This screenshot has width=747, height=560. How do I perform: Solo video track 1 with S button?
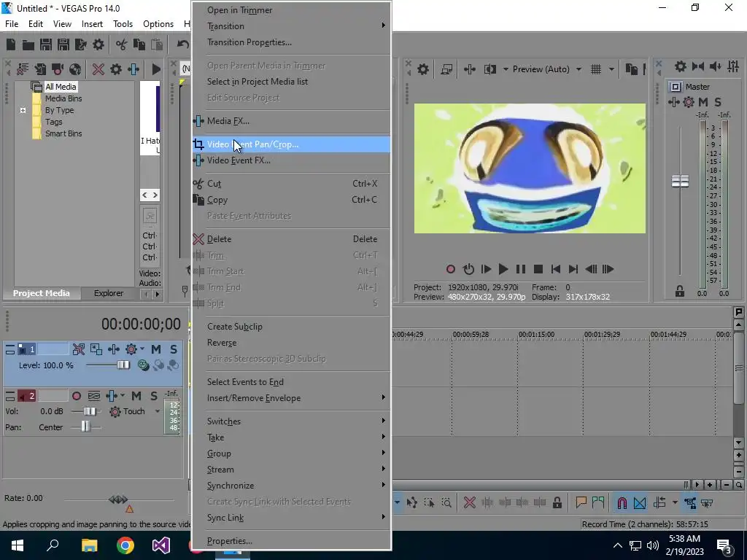pyautogui.click(x=174, y=349)
